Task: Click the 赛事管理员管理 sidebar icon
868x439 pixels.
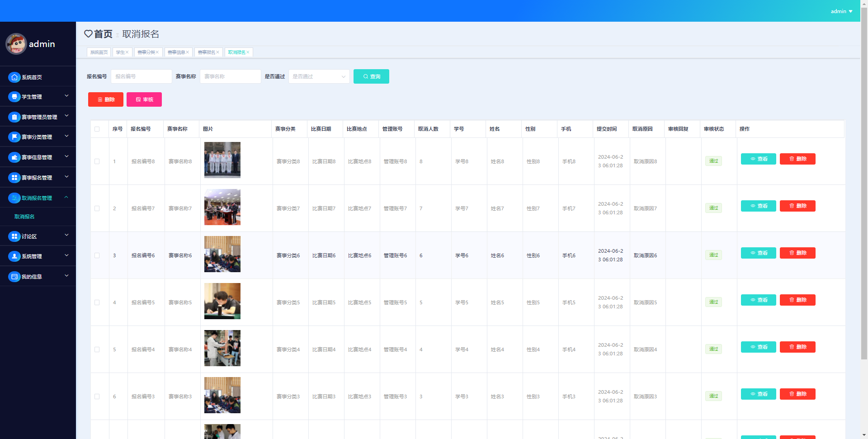Action: point(14,117)
